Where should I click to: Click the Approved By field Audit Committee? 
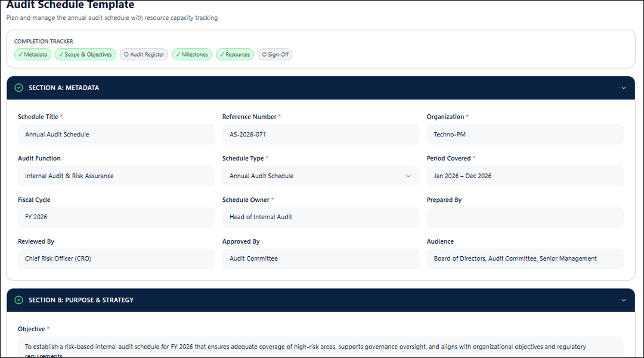coord(320,259)
